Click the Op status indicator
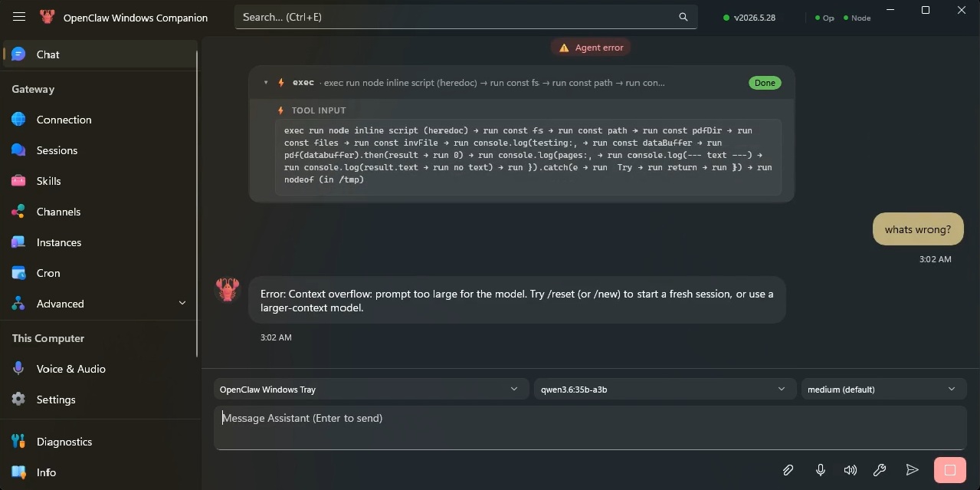Screen dimensions: 980x490 tap(824, 18)
